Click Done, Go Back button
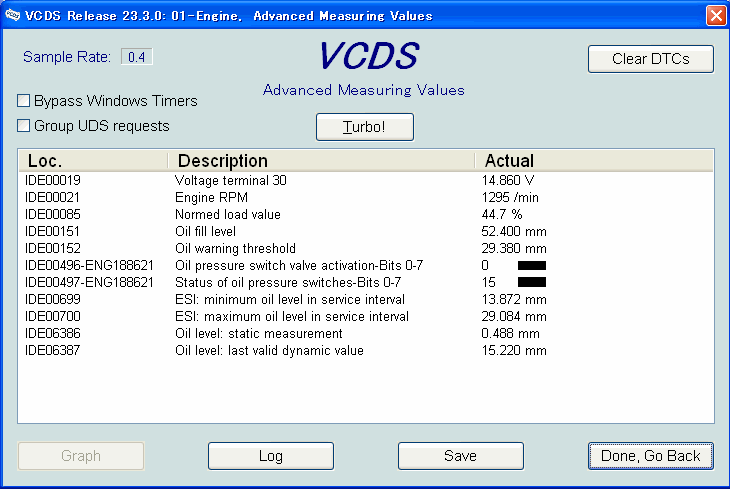The height and width of the screenshot is (489, 730). pyautogui.click(x=651, y=456)
